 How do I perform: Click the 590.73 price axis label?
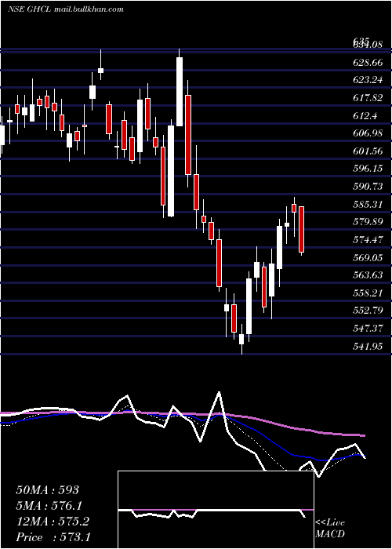[368, 187]
